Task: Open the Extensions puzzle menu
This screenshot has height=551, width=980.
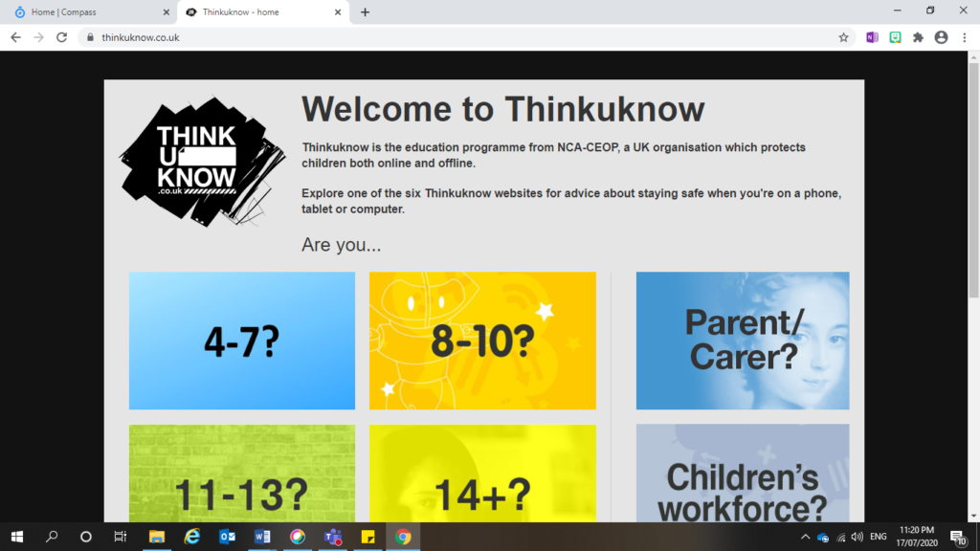Action: click(918, 37)
